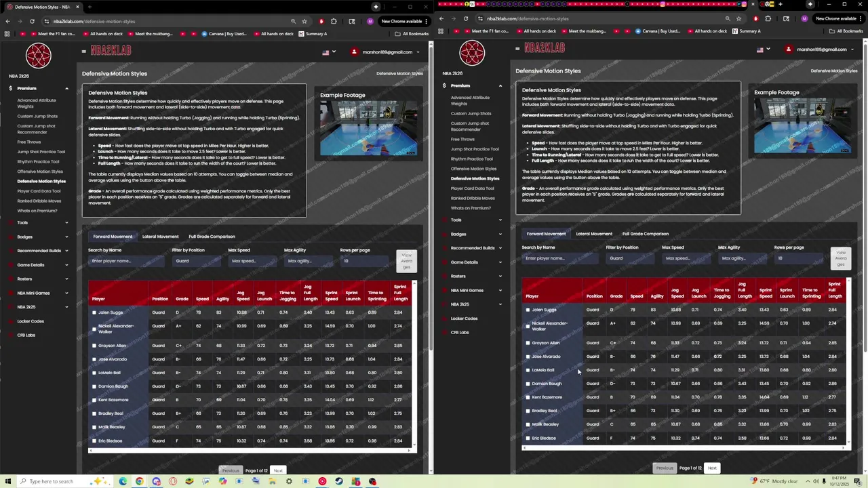Check the Eric Bledsoe row in the left table
The height and width of the screenshot is (488, 868).
(x=94, y=441)
